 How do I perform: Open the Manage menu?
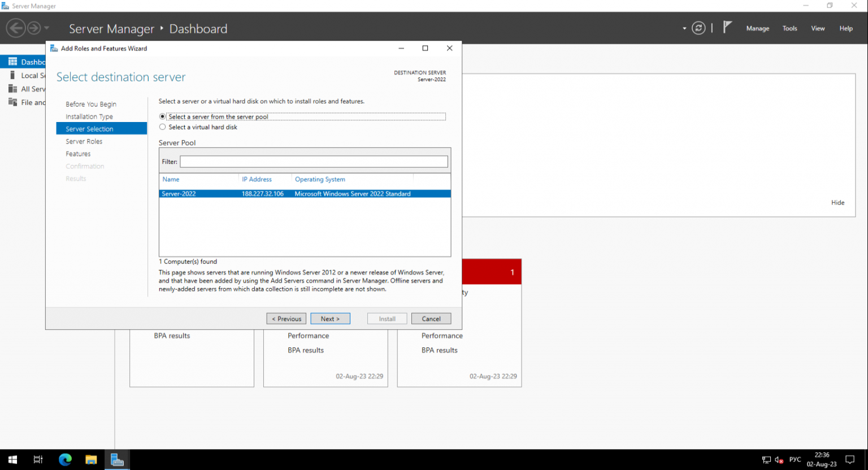point(757,28)
